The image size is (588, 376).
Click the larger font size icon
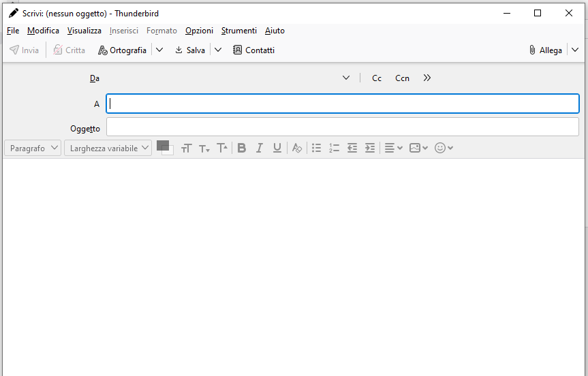tap(222, 148)
